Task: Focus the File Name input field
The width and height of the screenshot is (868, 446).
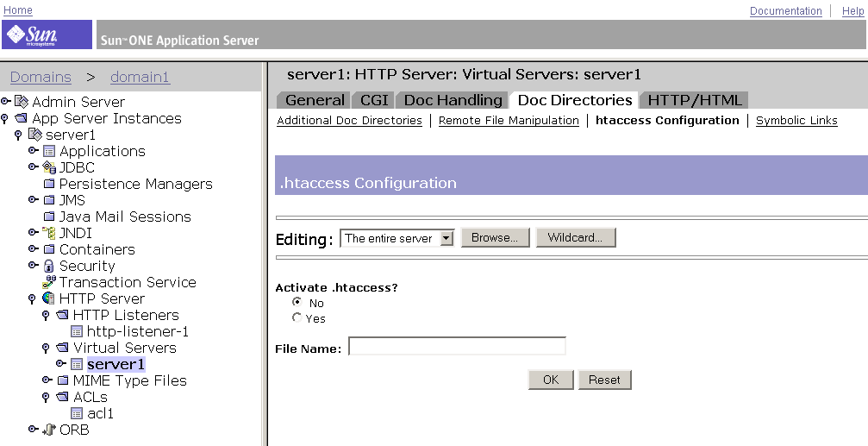Action: tap(457, 346)
